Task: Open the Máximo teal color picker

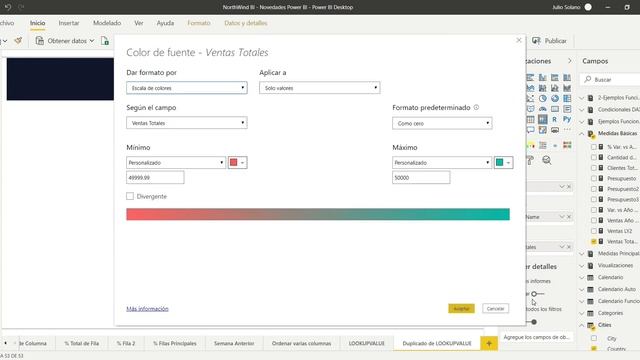Action: 503,162
